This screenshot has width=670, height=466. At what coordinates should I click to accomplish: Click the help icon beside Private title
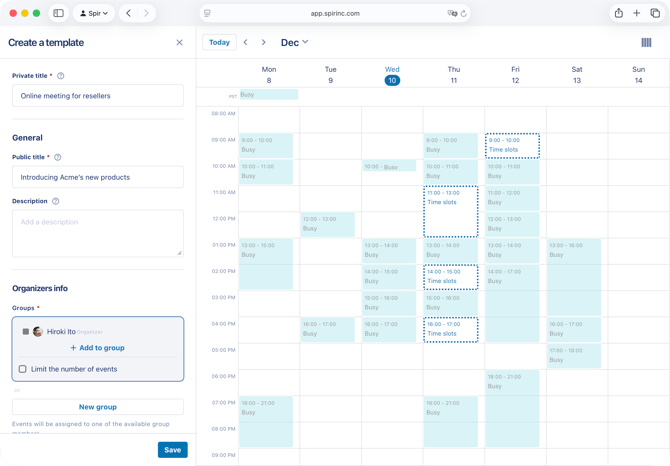pos(61,76)
